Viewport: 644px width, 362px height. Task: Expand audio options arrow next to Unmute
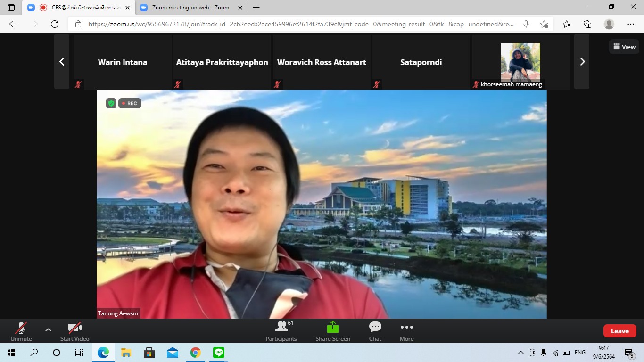[48, 329]
